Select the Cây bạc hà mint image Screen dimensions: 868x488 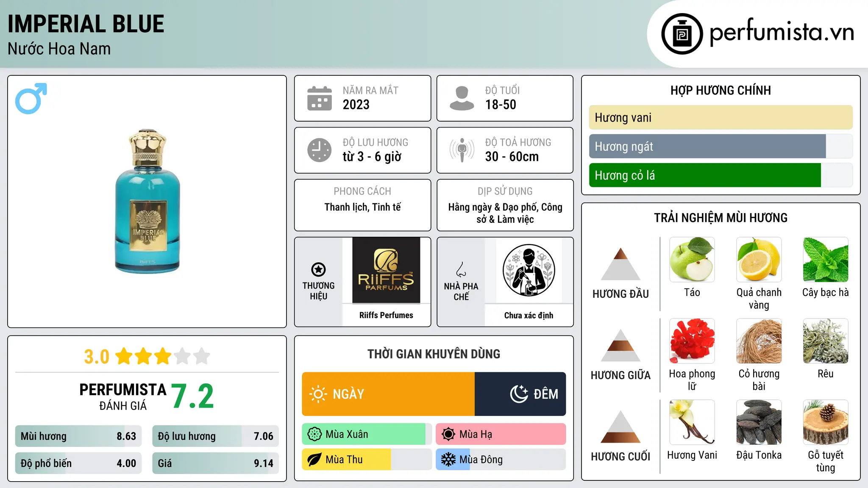tap(826, 260)
